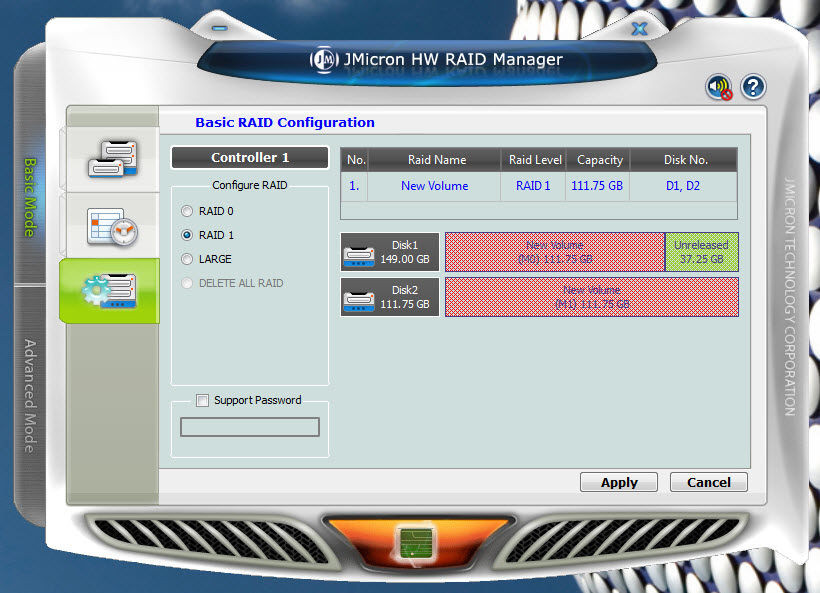Choose the LARGE radio option

tap(187, 259)
